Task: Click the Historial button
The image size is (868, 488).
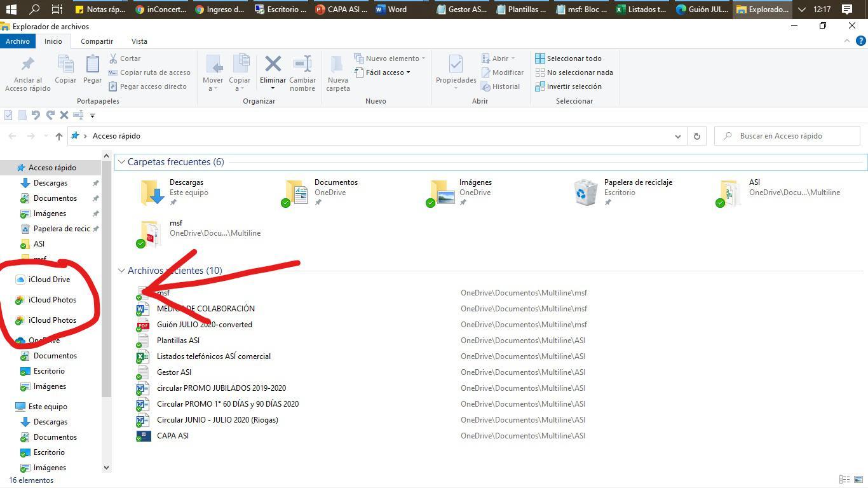Action: pyautogui.click(x=503, y=86)
